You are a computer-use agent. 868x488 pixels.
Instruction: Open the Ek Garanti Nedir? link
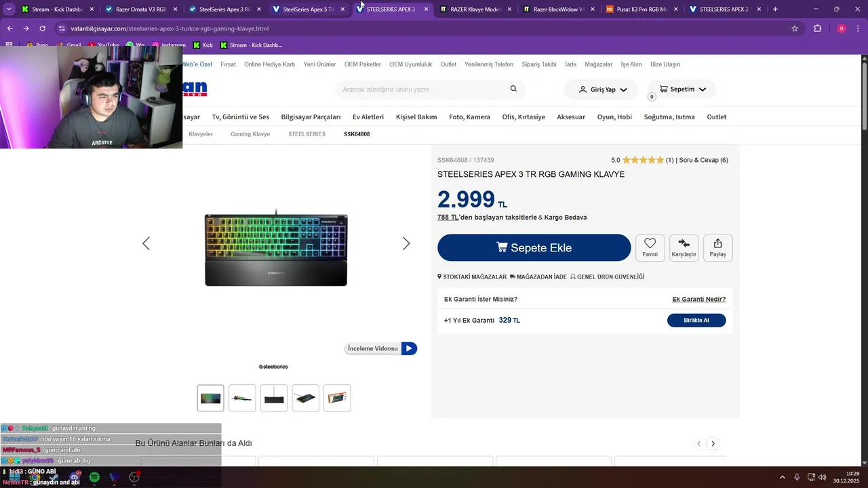(x=698, y=299)
